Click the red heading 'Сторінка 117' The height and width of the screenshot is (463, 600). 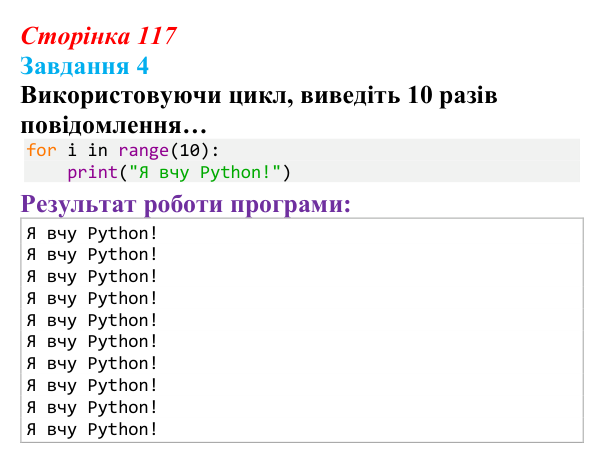99,36
